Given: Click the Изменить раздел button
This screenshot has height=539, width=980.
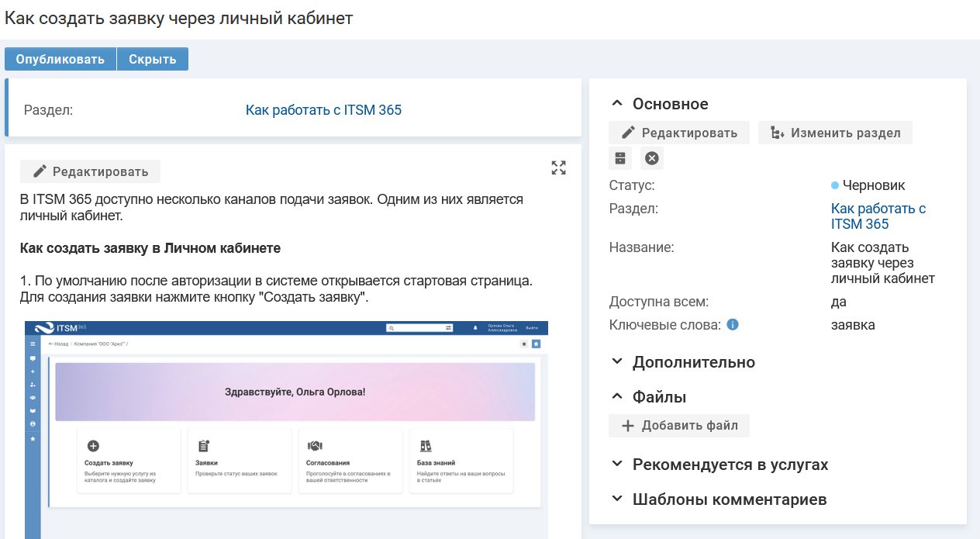Looking at the screenshot, I should [835, 133].
